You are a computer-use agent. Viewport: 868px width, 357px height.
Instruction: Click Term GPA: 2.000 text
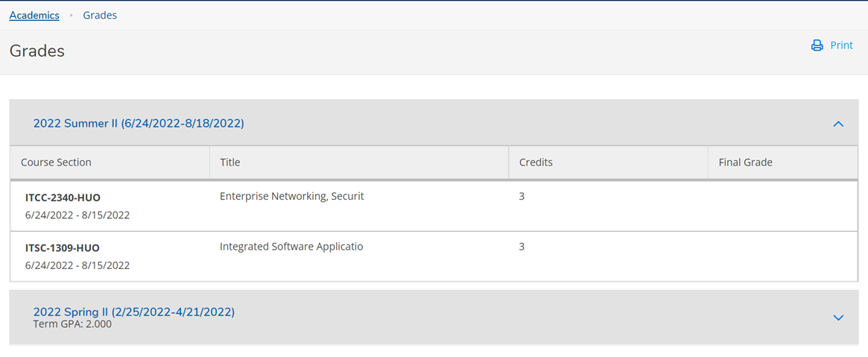pyautogui.click(x=72, y=324)
